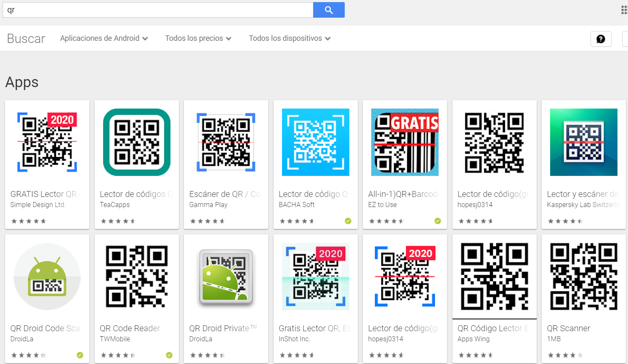Click verified badge on QR Droid Code card
Image resolution: width=628 pixels, height=364 pixels.
[x=80, y=355]
